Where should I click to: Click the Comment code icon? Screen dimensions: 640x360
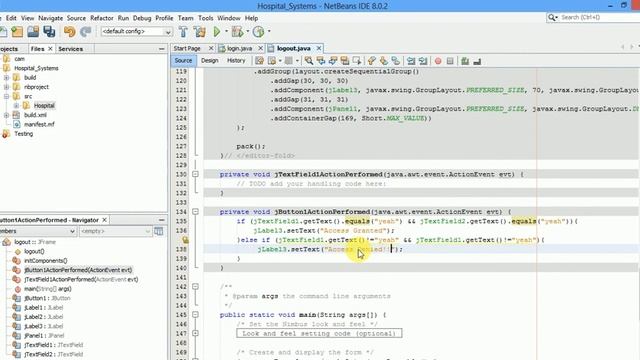pyautogui.click(x=465, y=61)
